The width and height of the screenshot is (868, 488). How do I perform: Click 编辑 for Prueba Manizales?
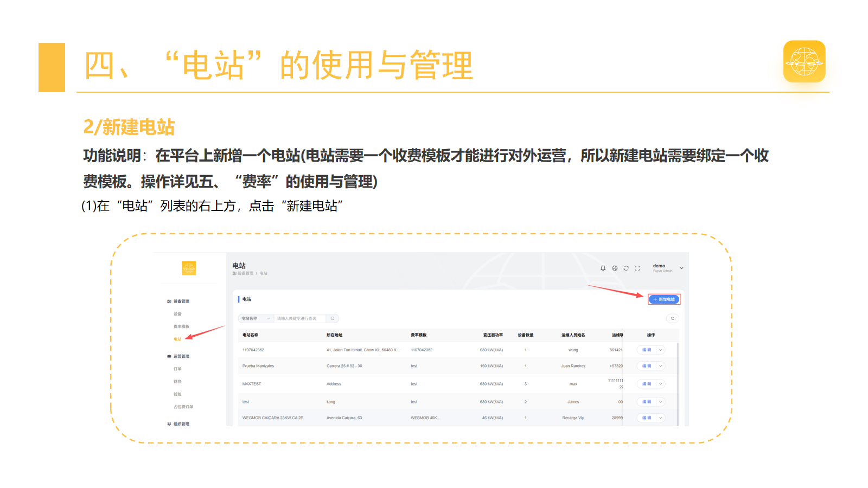pos(647,366)
